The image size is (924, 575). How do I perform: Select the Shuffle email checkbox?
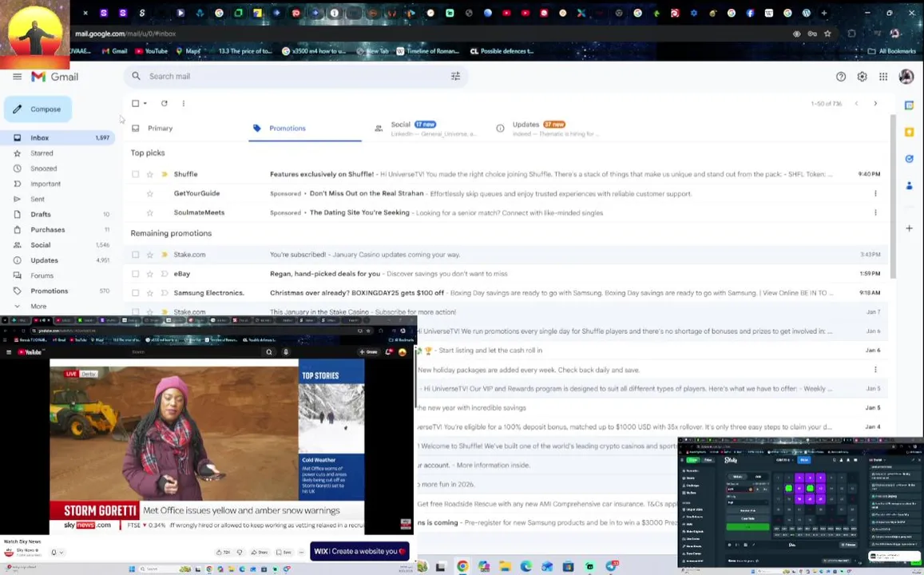(136, 174)
